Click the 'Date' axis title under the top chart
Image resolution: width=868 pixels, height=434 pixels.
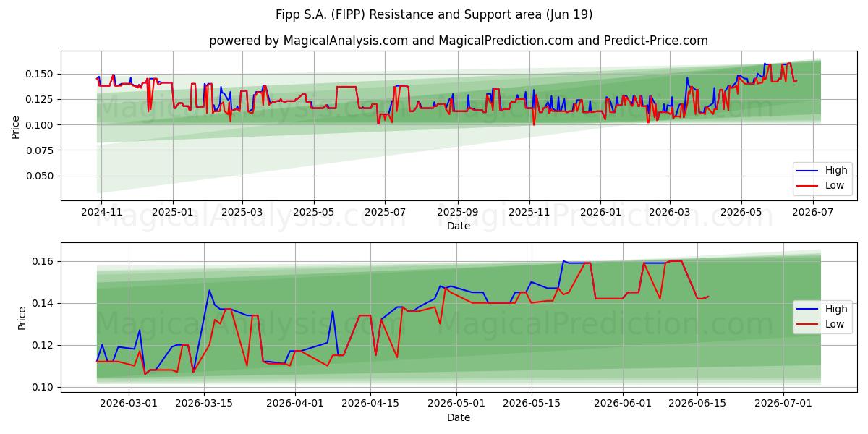point(459,226)
